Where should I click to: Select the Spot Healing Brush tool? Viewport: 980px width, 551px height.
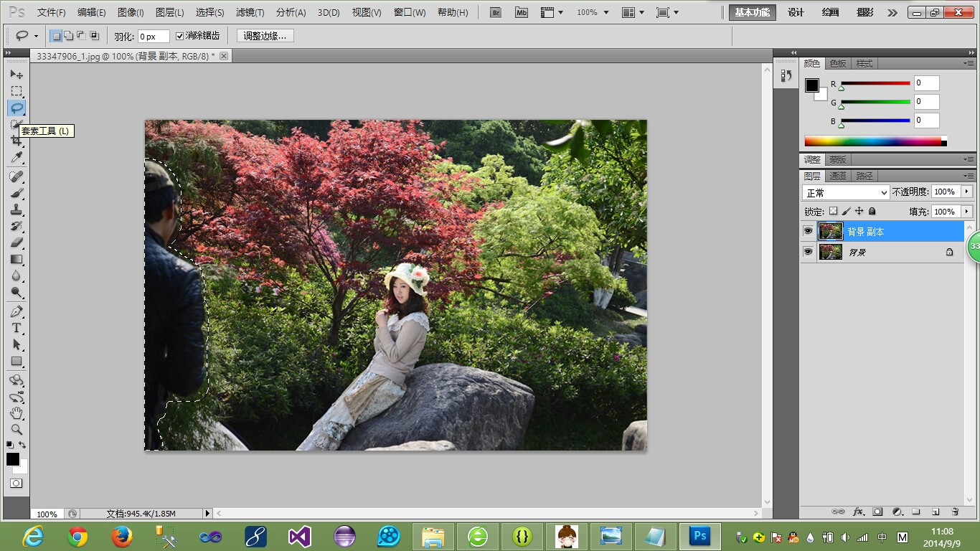click(x=17, y=176)
